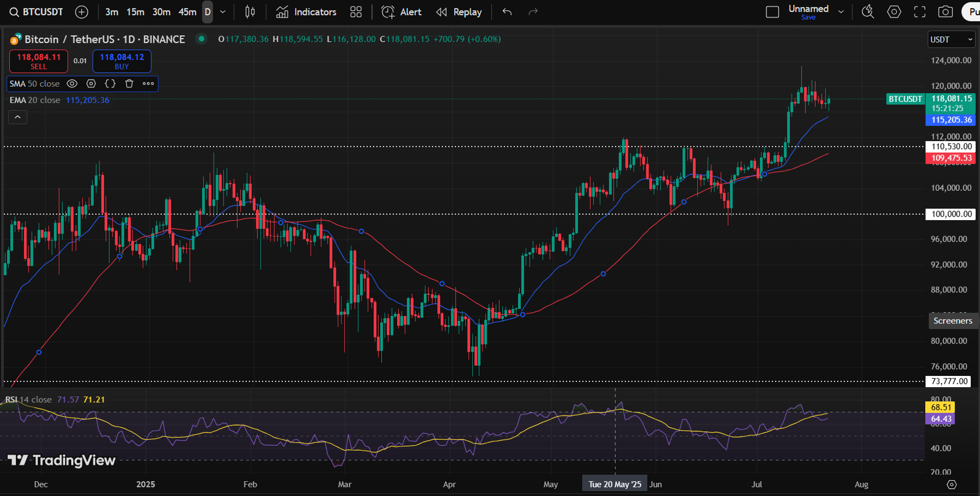Open the candlestick chart type selector
980x496 pixels.
pyautogui.click(x=250, y=12)
